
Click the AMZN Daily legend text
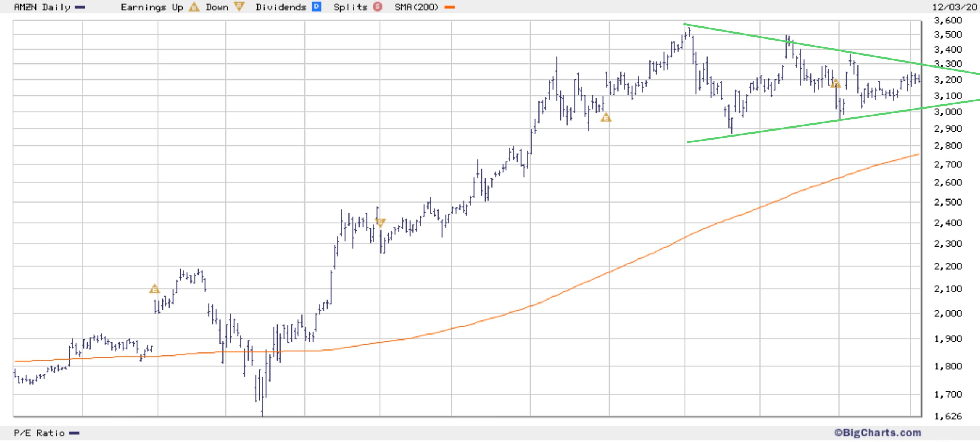click(x=42, y=7)
